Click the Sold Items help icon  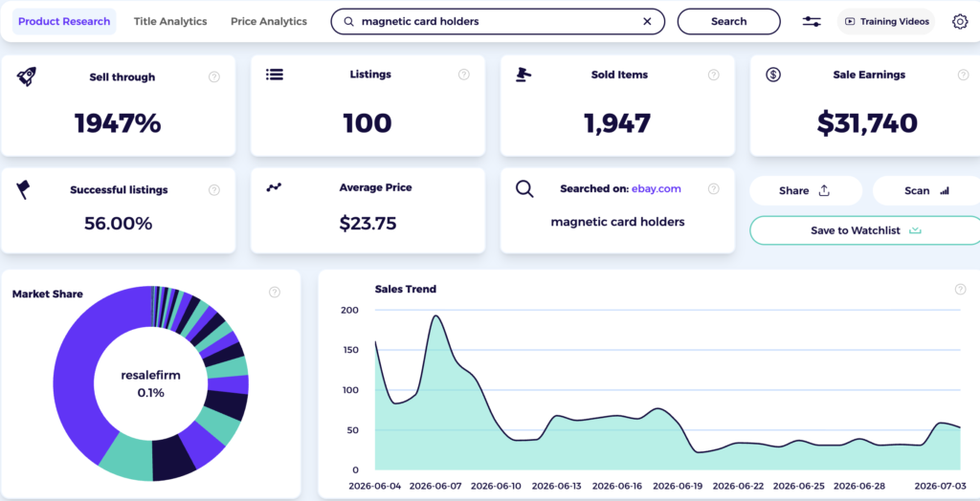pyautogui.click(x=713, y=75)
